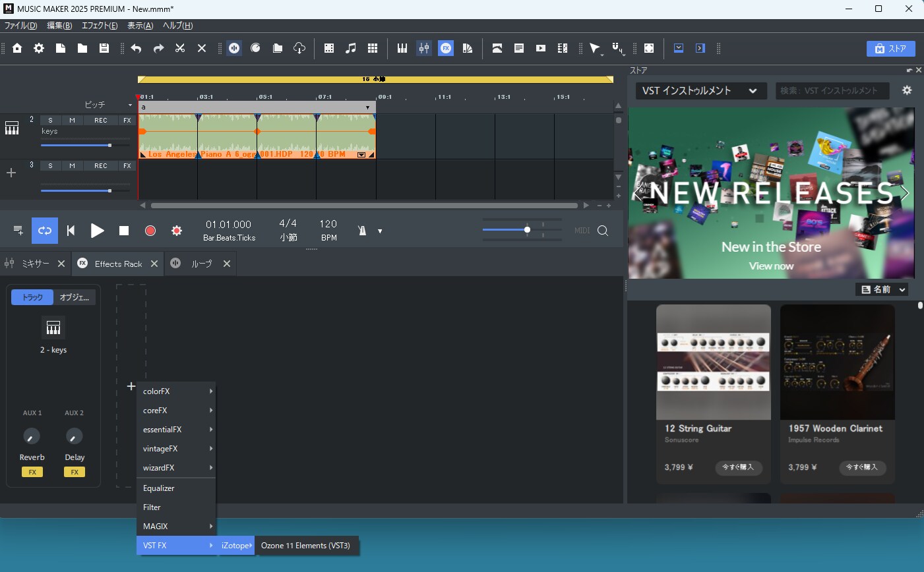Viewport: 924px width, 572px height.
Task: Toggle the loop playback button
Action: (x=45, y=231)
